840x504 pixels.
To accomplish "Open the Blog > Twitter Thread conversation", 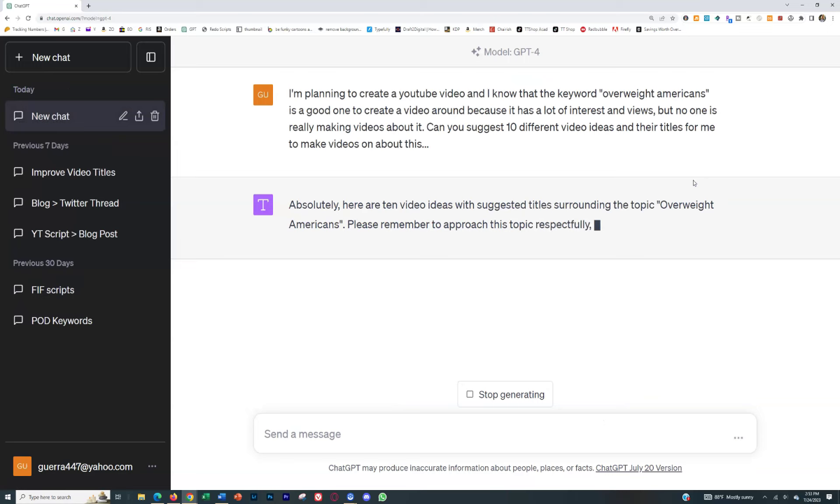I will coord(75,203).
